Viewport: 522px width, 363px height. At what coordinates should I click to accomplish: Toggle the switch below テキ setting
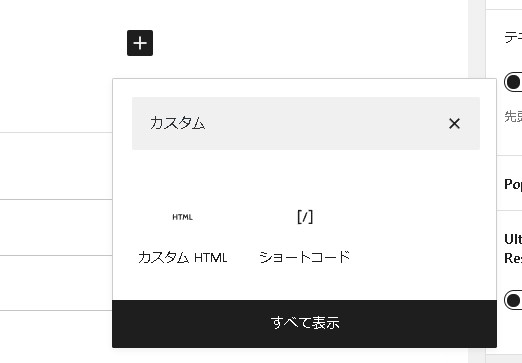point(513,82)
